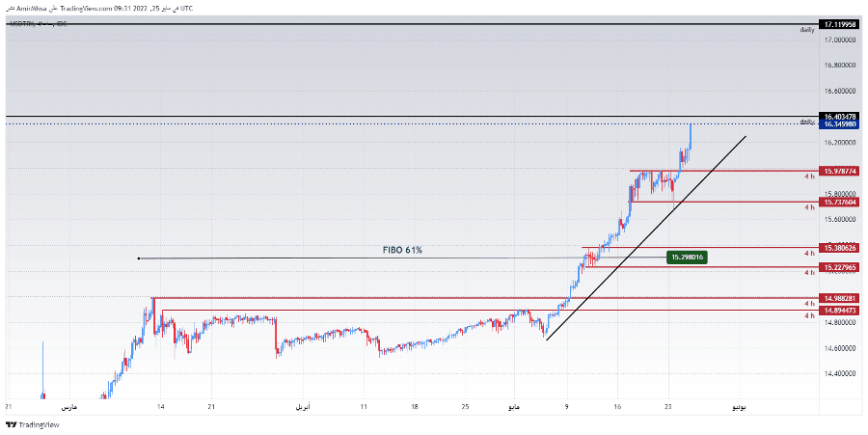Click the '4 h' label under 15.380626 line
Image resolution: width=868 pixels, height=435 pixels.
(x=810, y=254)
